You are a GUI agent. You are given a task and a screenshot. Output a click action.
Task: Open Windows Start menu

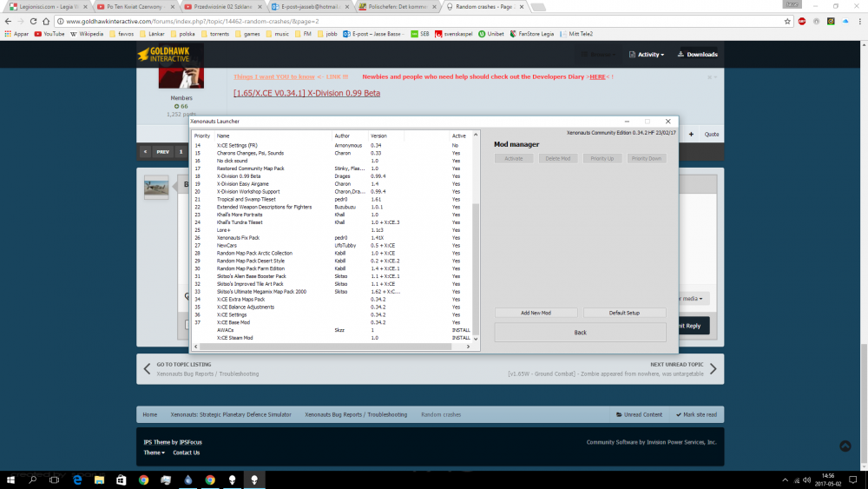(x=10, y=480)
